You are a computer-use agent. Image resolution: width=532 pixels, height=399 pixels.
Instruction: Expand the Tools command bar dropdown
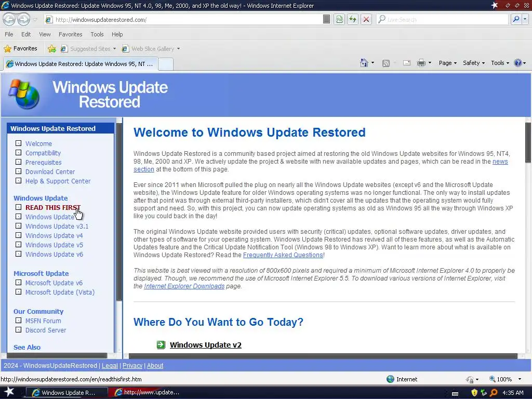click(x=500, y=63)
